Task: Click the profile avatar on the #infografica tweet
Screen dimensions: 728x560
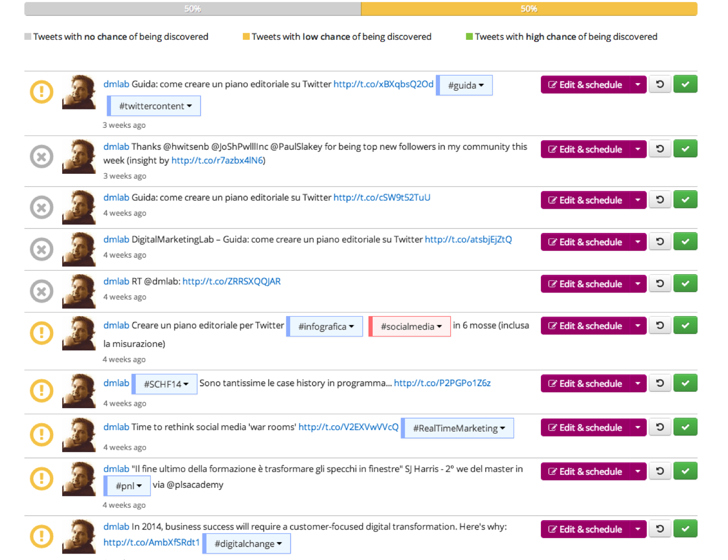Action: pos(79,333)
